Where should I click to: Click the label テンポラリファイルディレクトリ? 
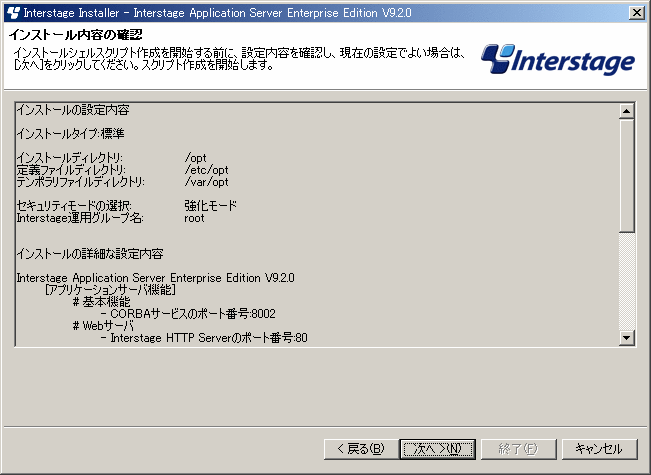coord(81,182)
